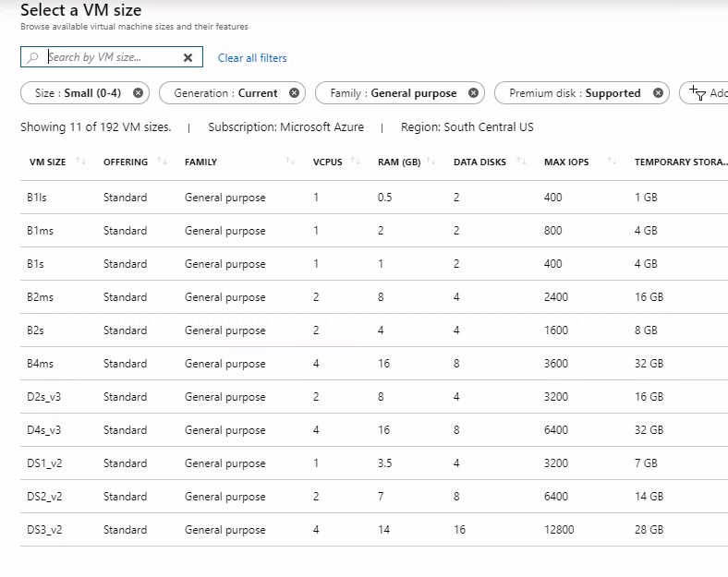Click the OFFERING column header
The height and width of the screenshot is (577, 728).
[x=126, y=162]
